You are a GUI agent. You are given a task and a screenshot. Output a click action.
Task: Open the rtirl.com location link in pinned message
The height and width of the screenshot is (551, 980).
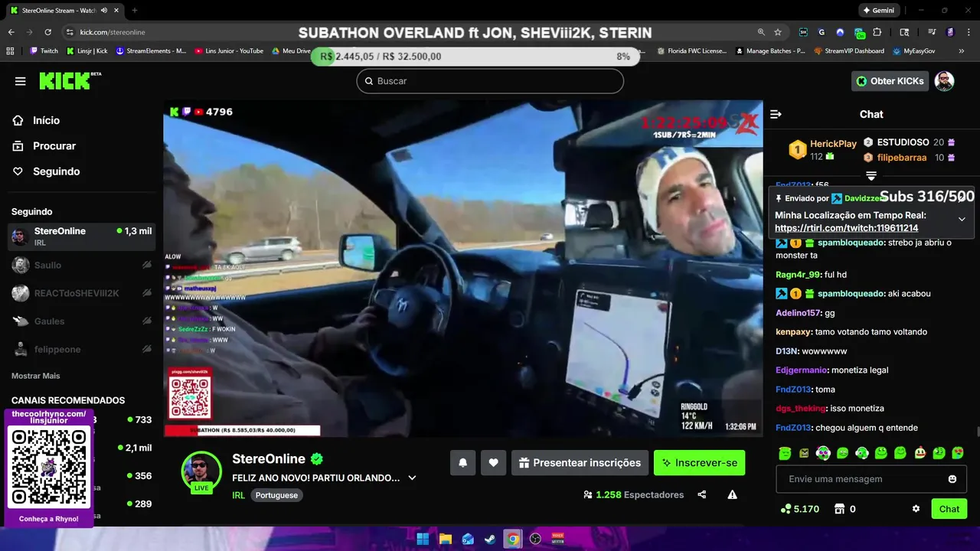pos(846,228)
